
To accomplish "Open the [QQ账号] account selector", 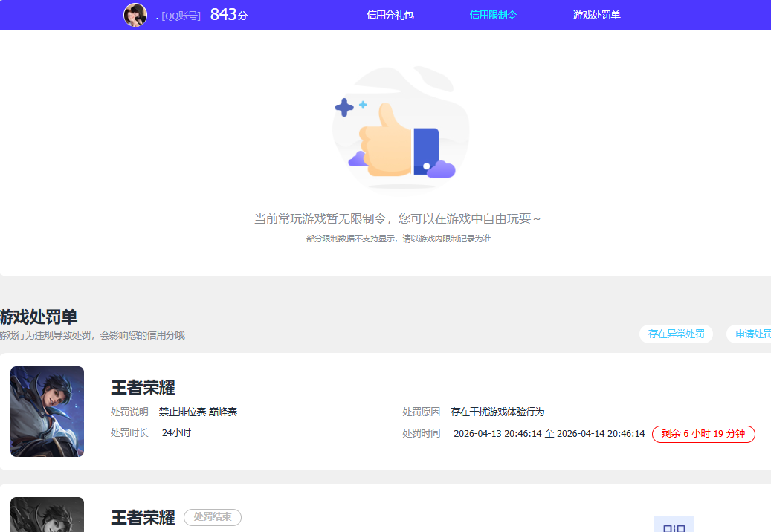I will click(181, 15).
